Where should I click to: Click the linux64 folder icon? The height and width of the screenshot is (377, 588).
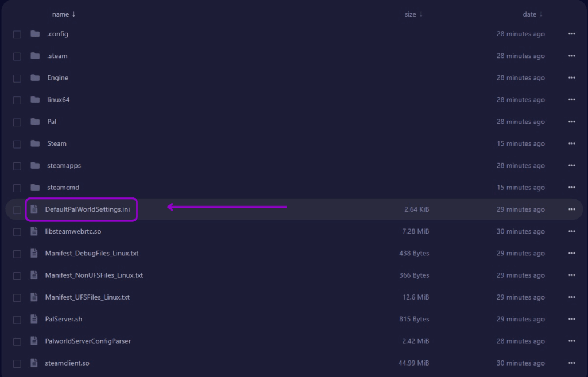point(35,100)
